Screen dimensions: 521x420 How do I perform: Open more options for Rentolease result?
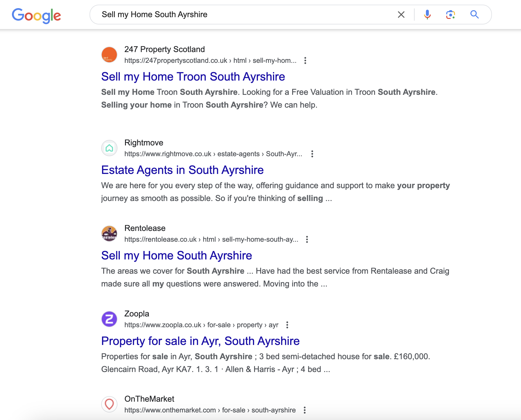pyautogui.click(x=307, y=239)
